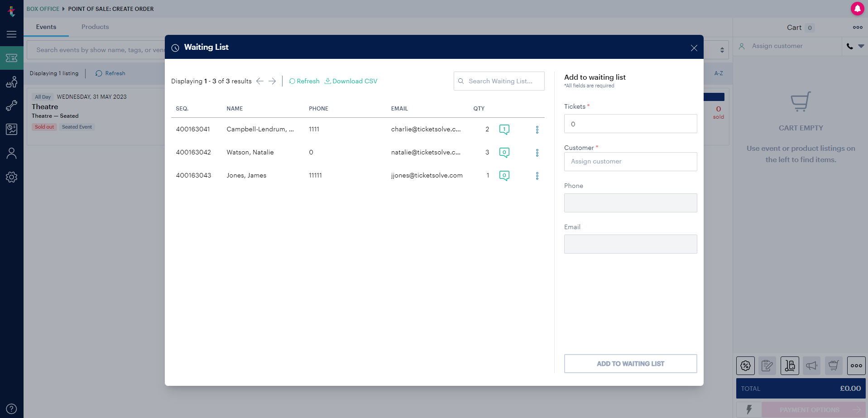This screenshot has width=868, height=418.
Task: Select the wrench admin tools icon
Action: [12, 106]
